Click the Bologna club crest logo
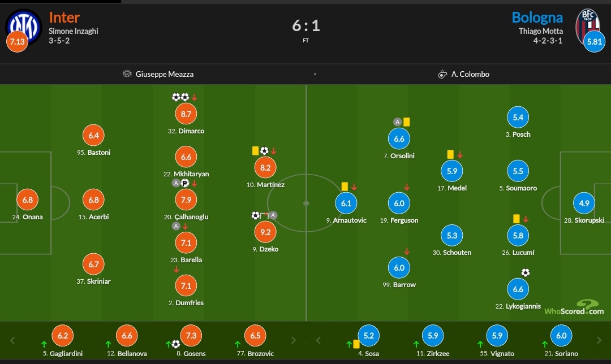The width and height of the screenshot is (611, 364). tap(588, 25)
